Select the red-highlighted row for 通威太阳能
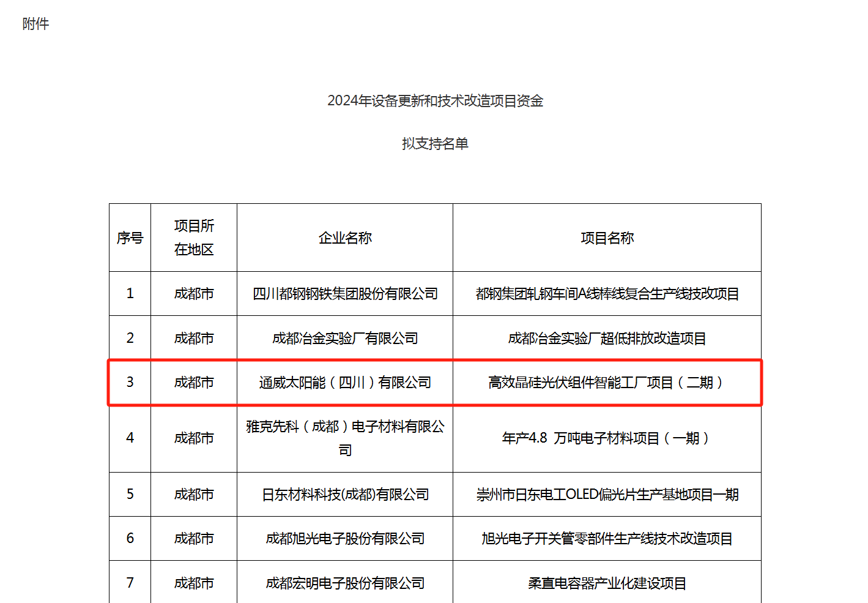The height and width of the screenshot is (603, 868). (x=435, y=382)
